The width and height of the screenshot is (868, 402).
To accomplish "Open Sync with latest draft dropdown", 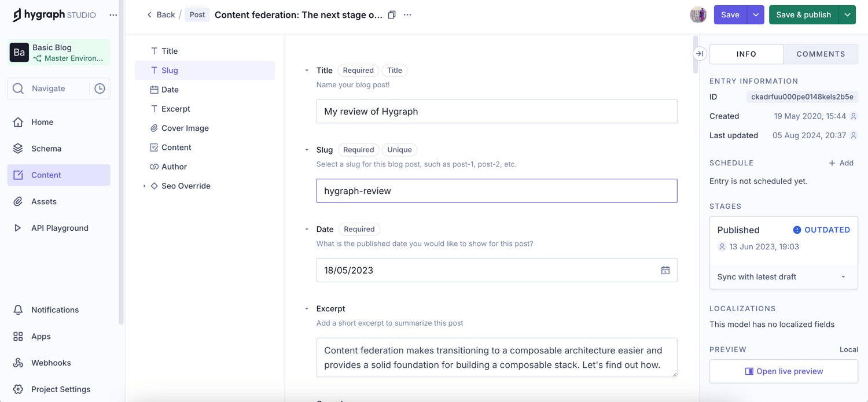I will pyautogui.click(x=784, y=277).
